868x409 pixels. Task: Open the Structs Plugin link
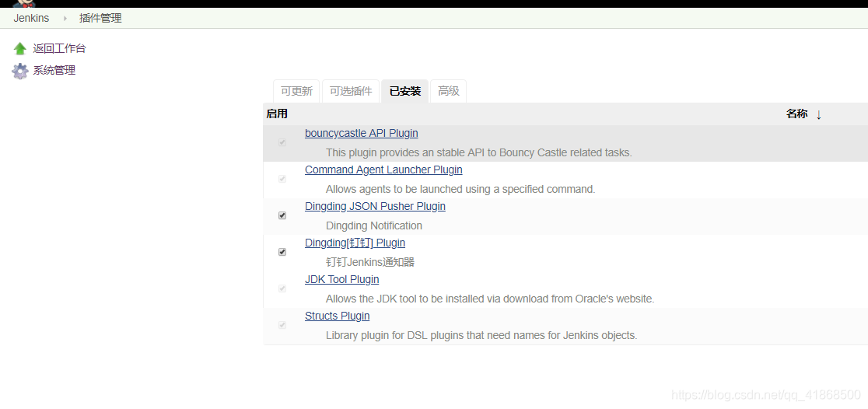coord(337,316)
